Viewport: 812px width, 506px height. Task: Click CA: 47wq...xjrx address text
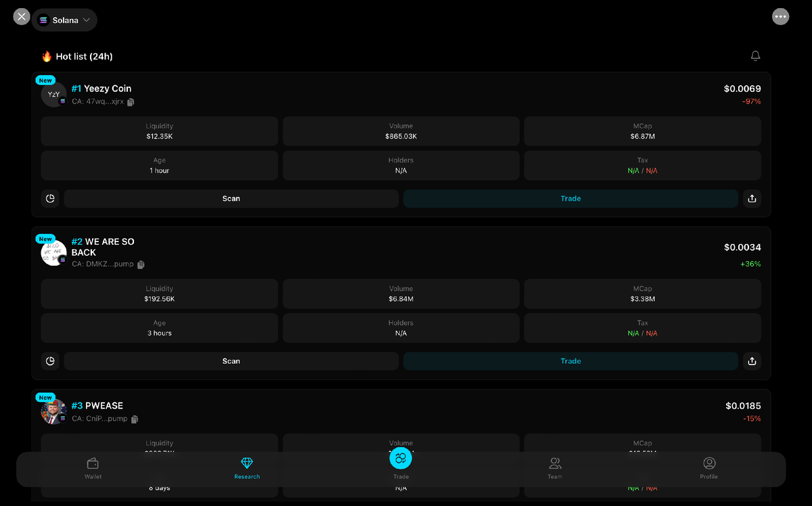[98, 101]
